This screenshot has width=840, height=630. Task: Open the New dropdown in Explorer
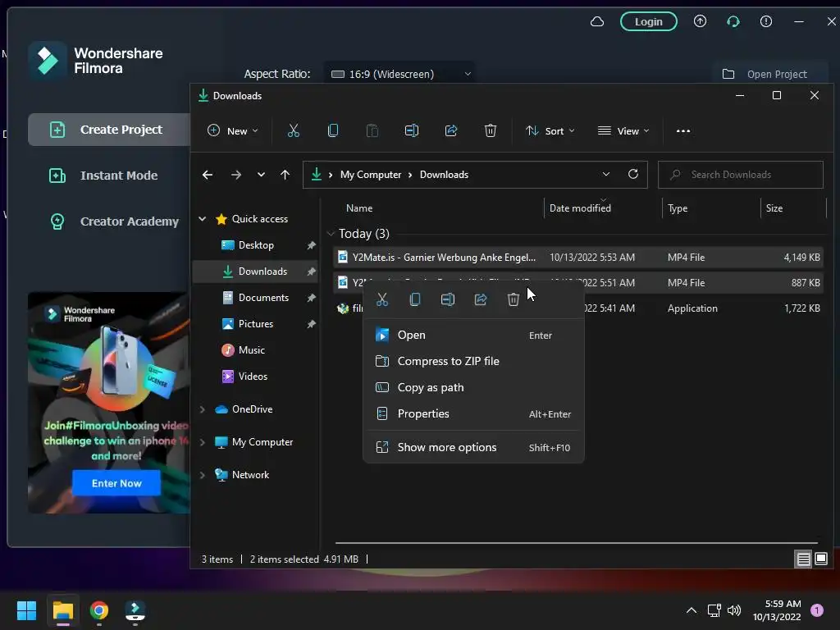coord(232,130)
